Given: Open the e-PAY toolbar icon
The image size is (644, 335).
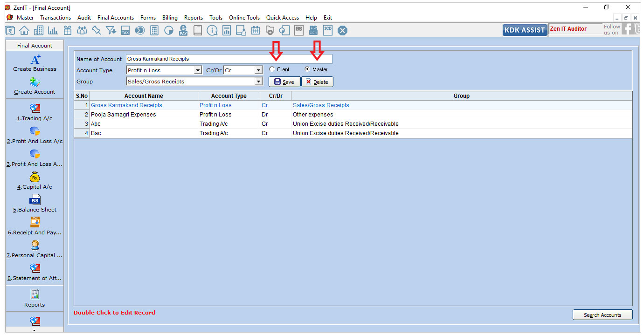Looking at the screenshot, I should coord(183,31).
